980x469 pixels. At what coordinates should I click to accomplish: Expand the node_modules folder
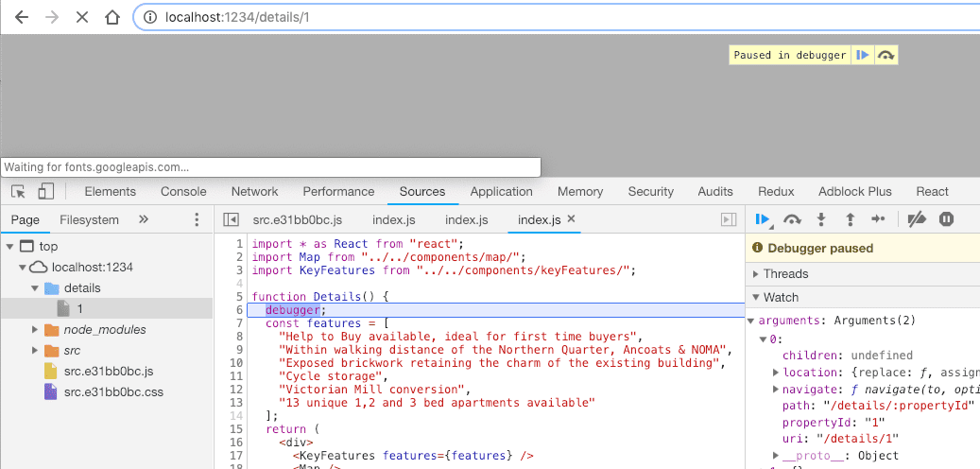tap(35, 330)
